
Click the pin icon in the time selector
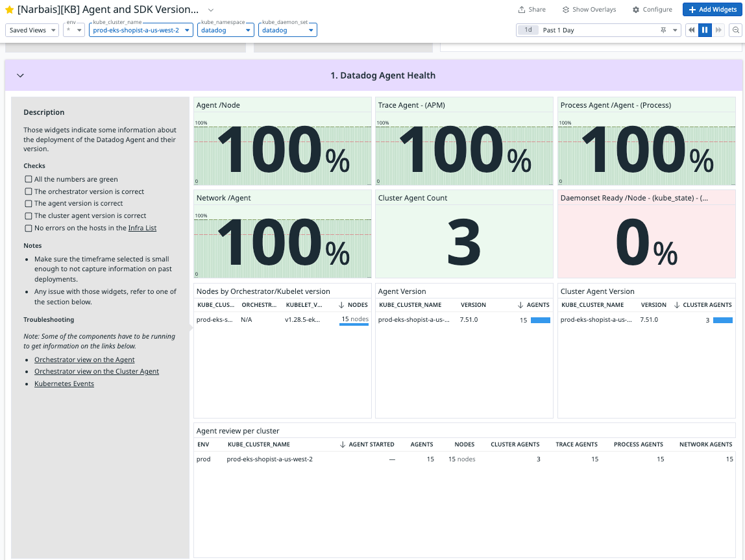(x=663, y=30)
